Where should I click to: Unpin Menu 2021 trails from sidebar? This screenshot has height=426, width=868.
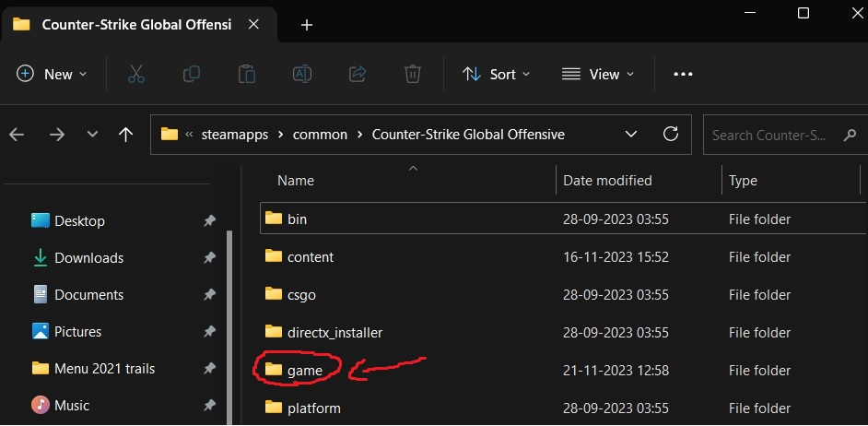[x=209, y=369]
